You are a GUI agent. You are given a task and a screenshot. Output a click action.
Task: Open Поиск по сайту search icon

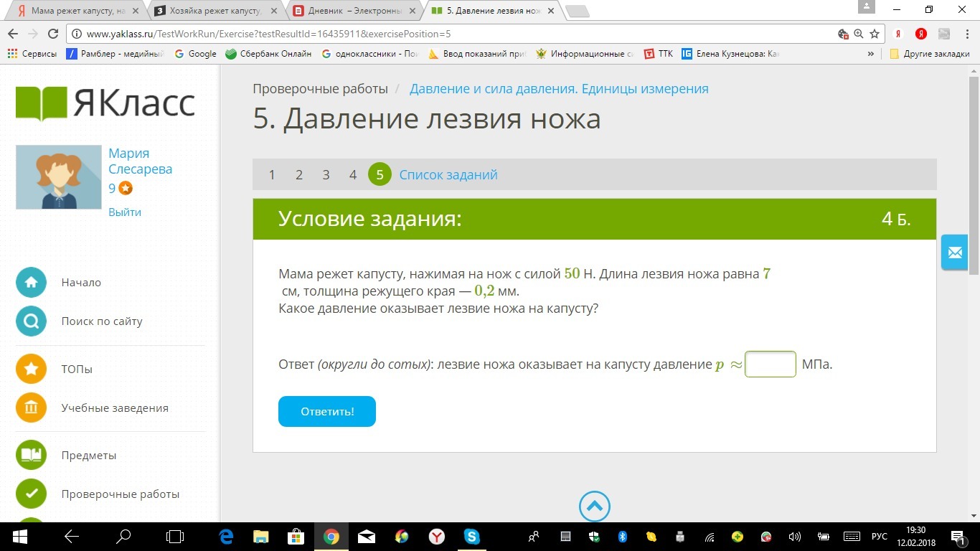(x=31, y=321)
